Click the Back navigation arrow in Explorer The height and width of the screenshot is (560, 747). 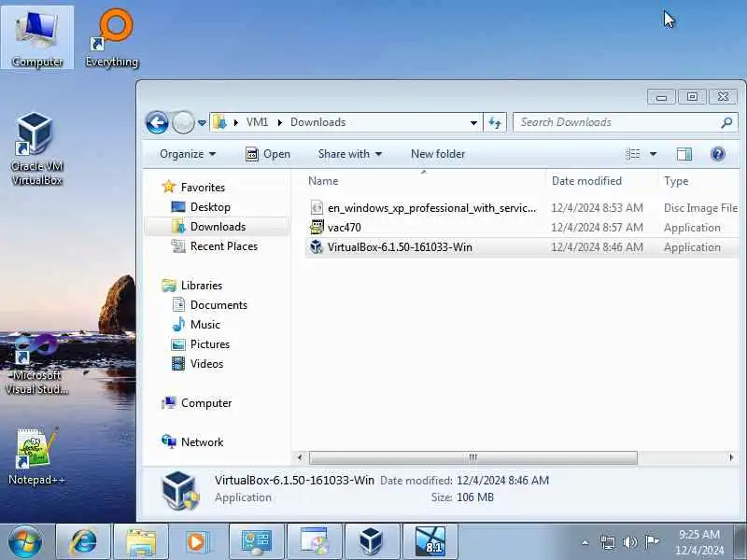[x=157, y=123]
